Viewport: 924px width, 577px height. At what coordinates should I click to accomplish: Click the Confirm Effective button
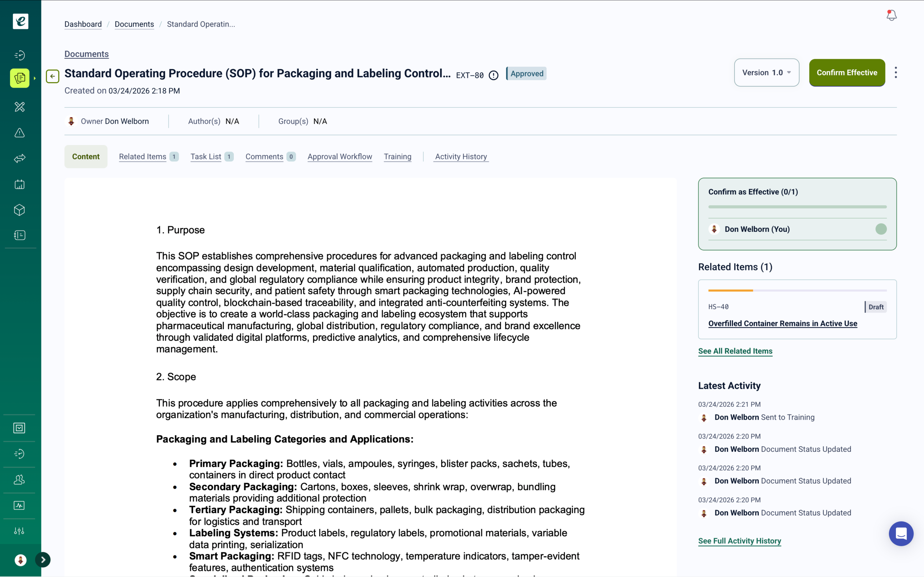846,72
